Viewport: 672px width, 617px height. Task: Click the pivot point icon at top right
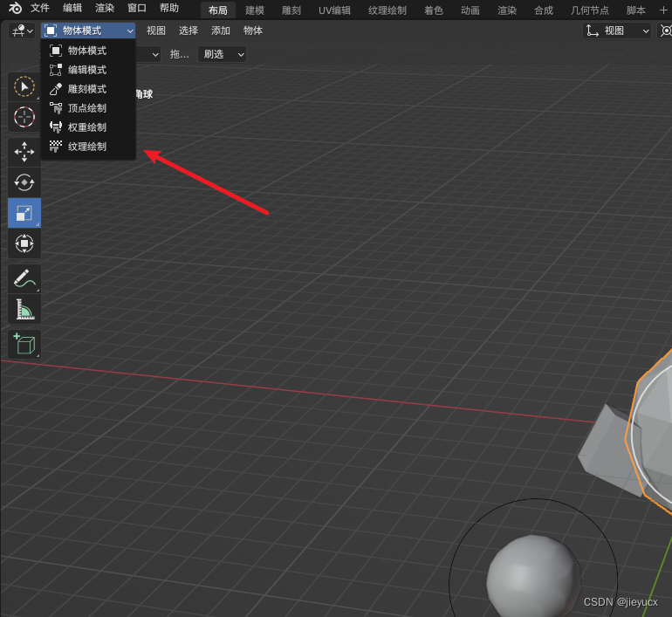pyautogui.click(x=665, y=31)
